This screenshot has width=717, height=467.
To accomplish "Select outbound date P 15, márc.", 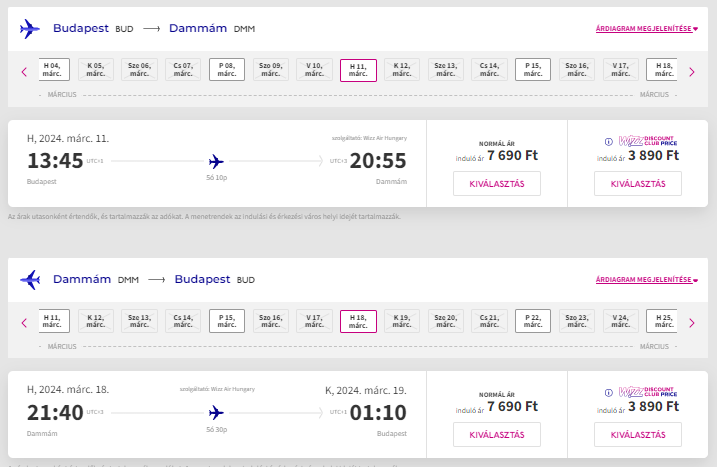I will 533,70.
